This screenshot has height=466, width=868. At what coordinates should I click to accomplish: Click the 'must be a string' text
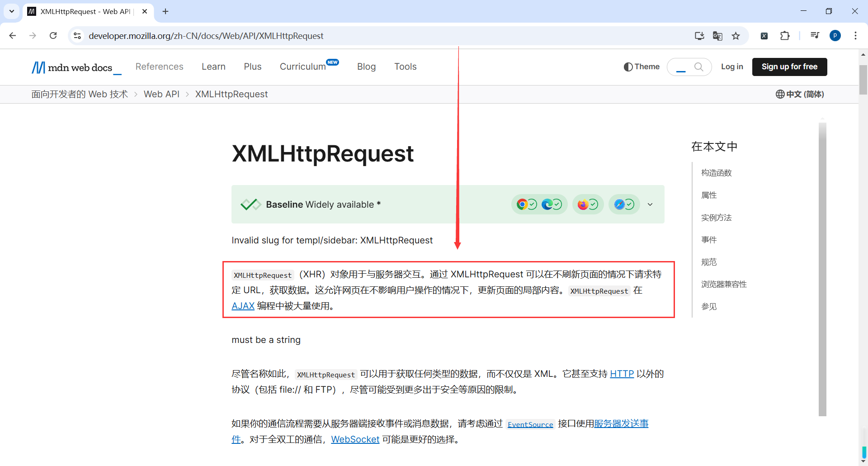pyautogui.click(x=266, y=340)
